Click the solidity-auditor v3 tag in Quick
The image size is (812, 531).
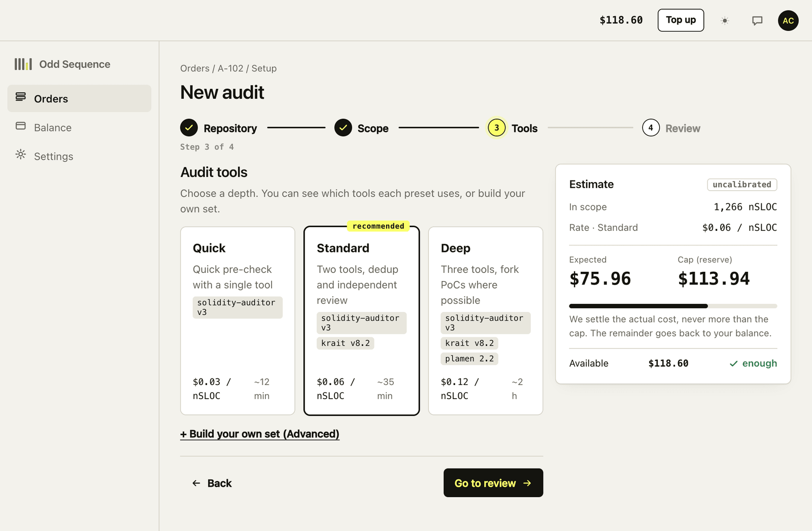(x=238, y=307)
